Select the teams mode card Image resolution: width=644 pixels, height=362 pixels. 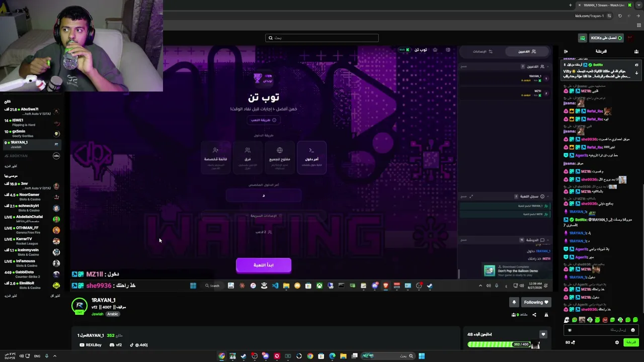tap(248, 157)
